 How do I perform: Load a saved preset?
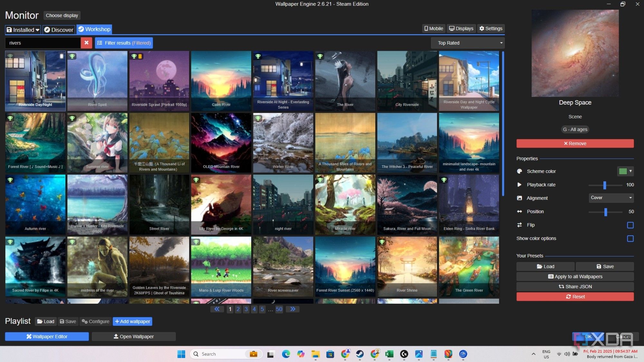point(545,266)
